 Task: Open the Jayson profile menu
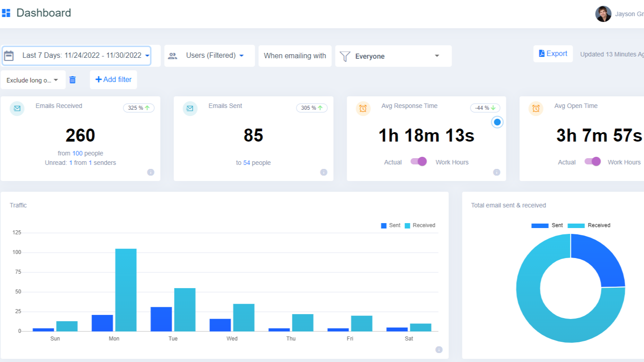click(604, 13)
